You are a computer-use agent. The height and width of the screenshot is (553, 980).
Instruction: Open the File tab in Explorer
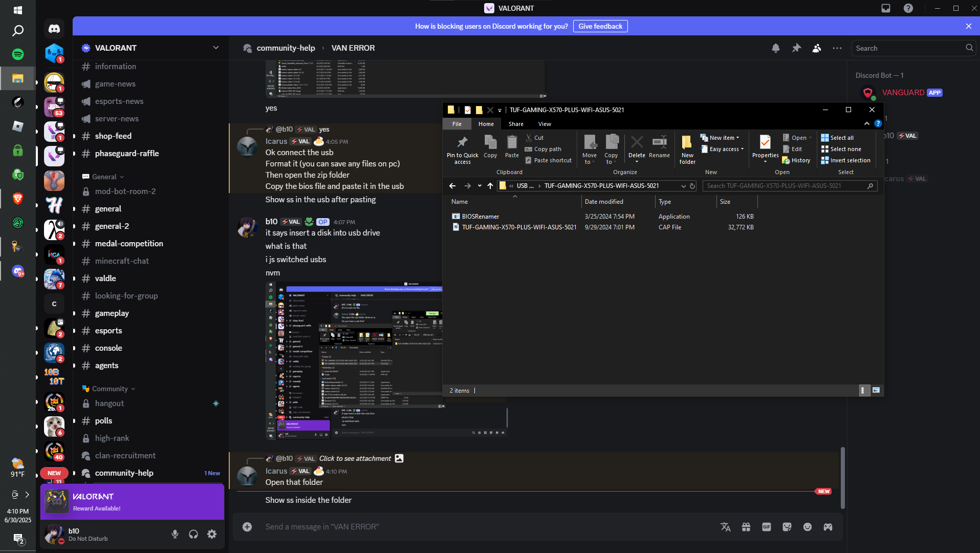click(x=456, y=124)
